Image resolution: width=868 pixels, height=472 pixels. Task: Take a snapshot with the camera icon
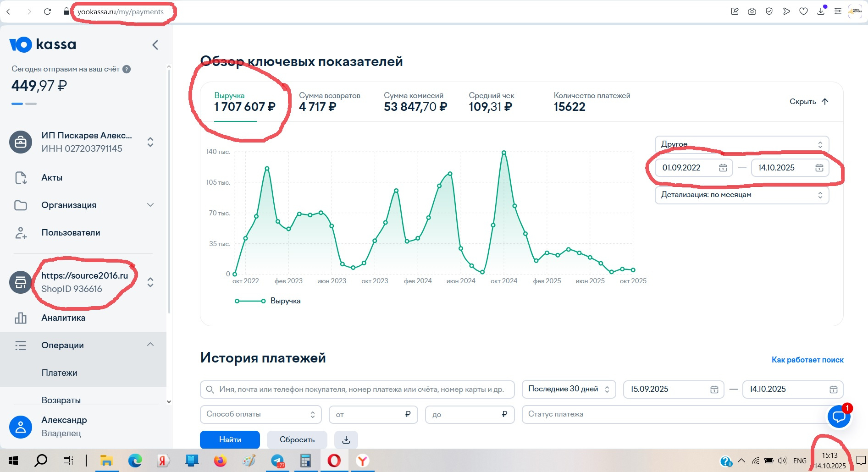752,11
